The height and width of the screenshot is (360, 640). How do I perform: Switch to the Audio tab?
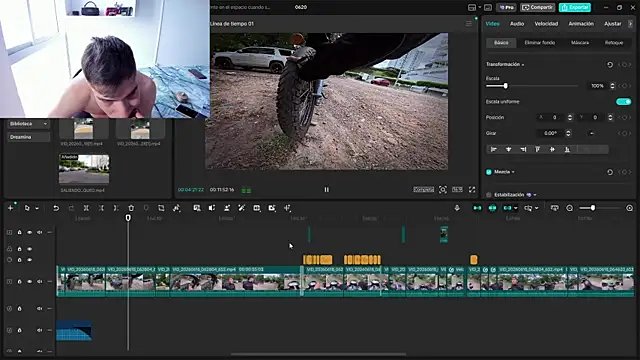pyautogui.click(x=517, y=24)
